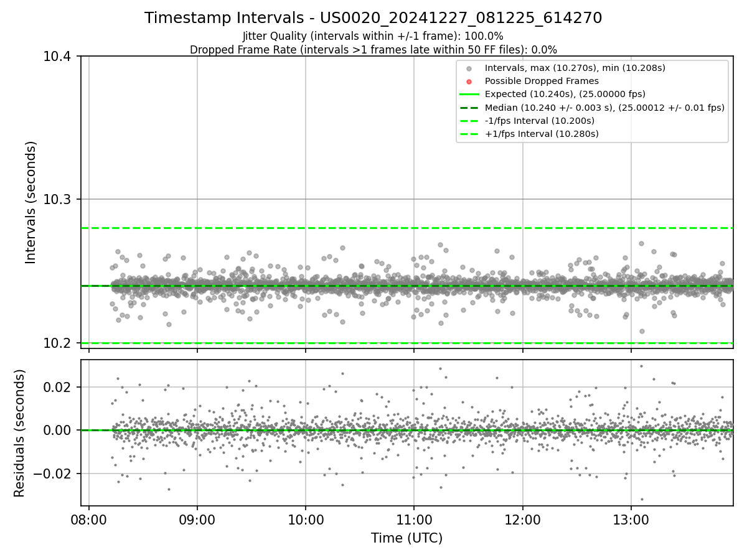This screenshot has width=747, height=560.
Task: Click the '08:00' time tick label
Action: (x=89, y=520)
